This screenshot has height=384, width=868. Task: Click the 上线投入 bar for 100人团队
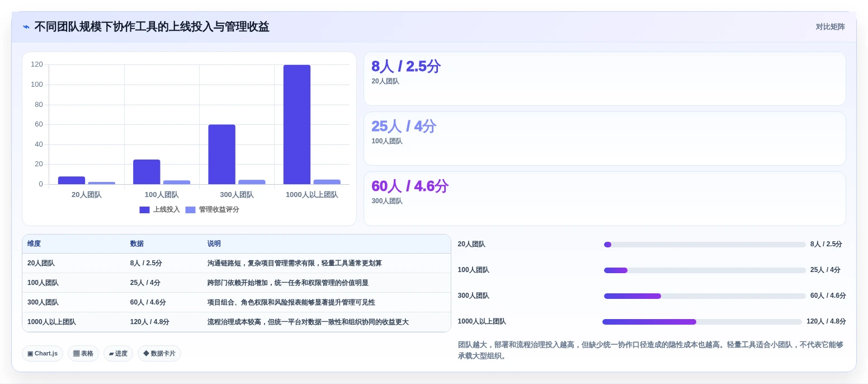click(147, 172)
